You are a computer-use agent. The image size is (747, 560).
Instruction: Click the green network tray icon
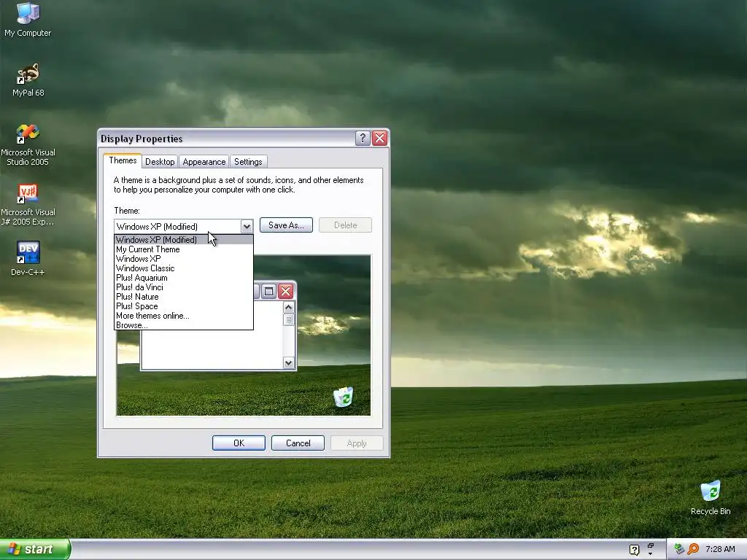679,549
